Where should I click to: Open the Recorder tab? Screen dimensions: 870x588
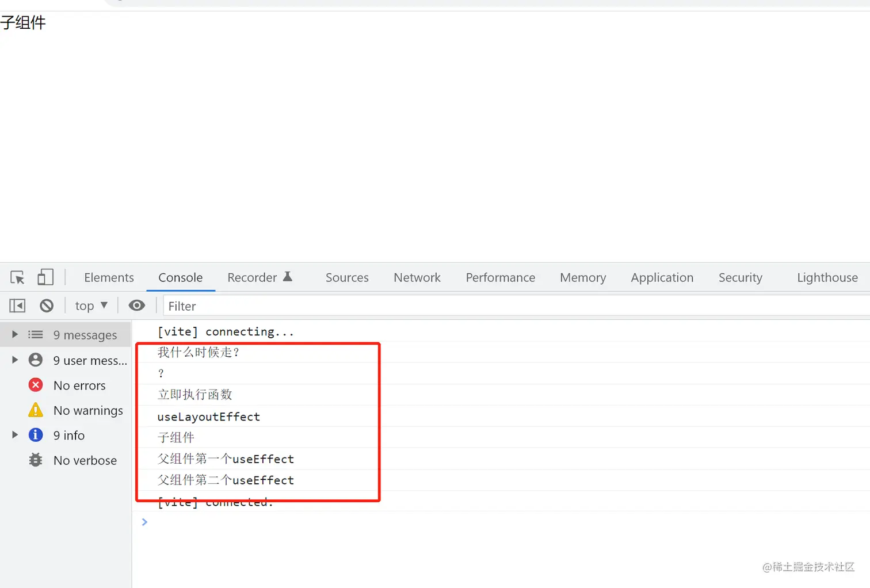pyautogui.click(x=260, y=277)
